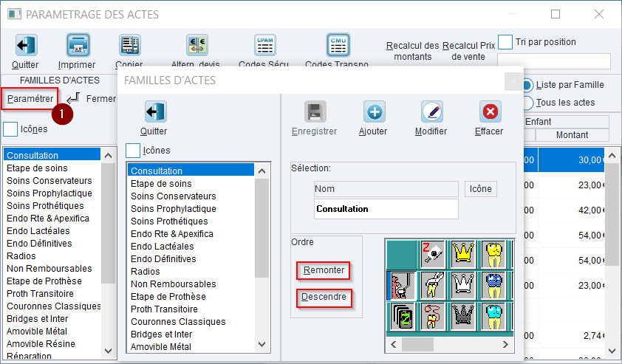Click up arrow of dialog family list
The image size is (622, 364).
coord(262,171)
